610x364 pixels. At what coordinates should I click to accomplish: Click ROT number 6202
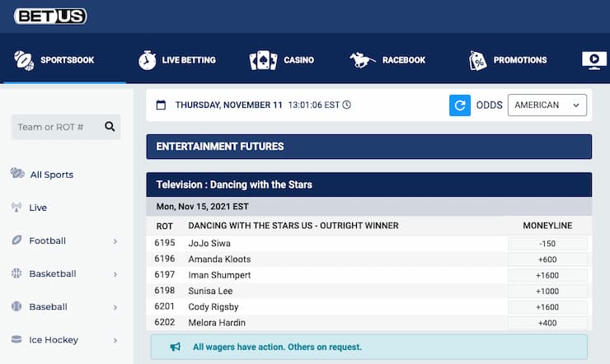pos(165,323)
